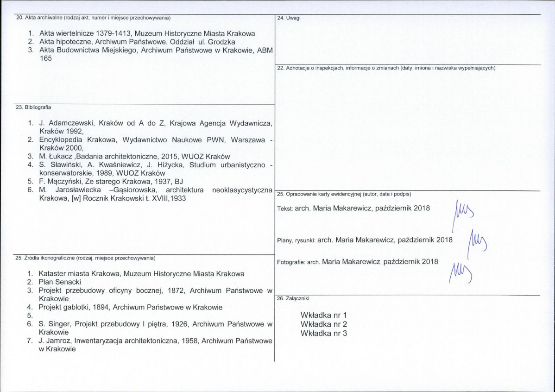
Task: Select entry 'M. Jarosławiecka –Gąsiorowska'
Action: (156, 194)
